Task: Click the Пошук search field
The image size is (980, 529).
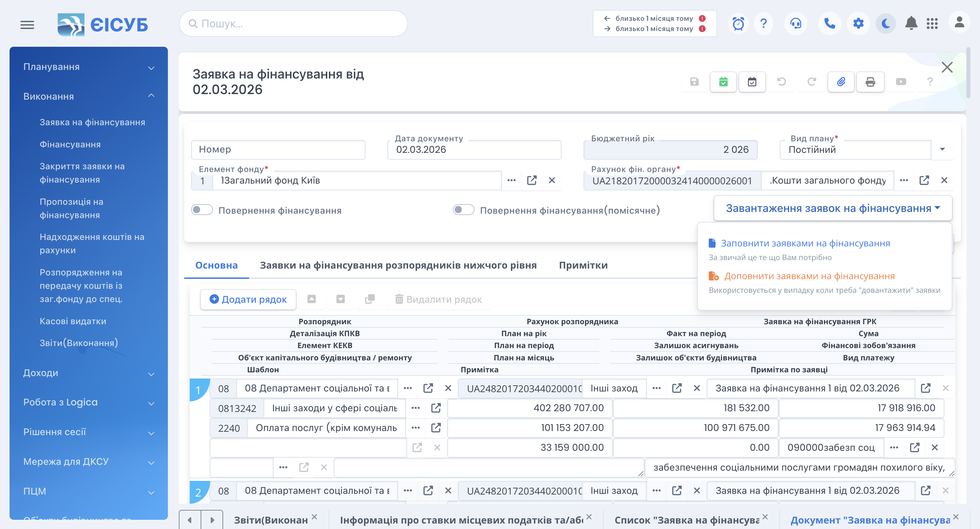Action: click(293, 24)
